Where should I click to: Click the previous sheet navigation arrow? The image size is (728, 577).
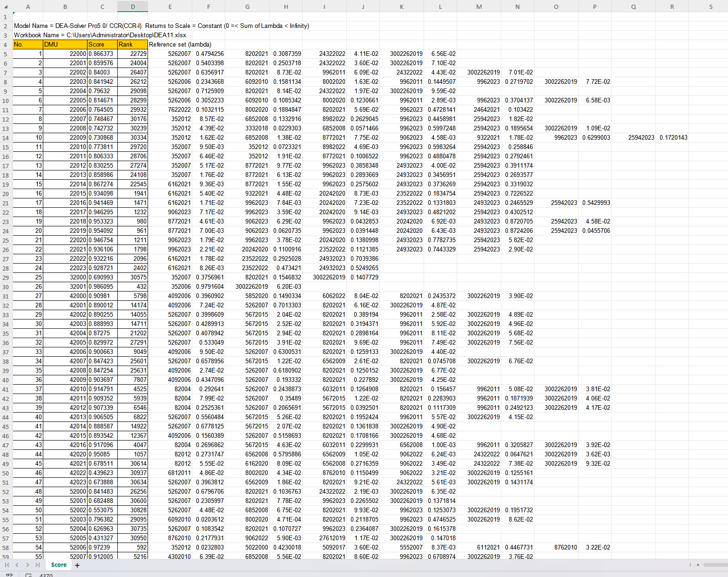[17, 565]
